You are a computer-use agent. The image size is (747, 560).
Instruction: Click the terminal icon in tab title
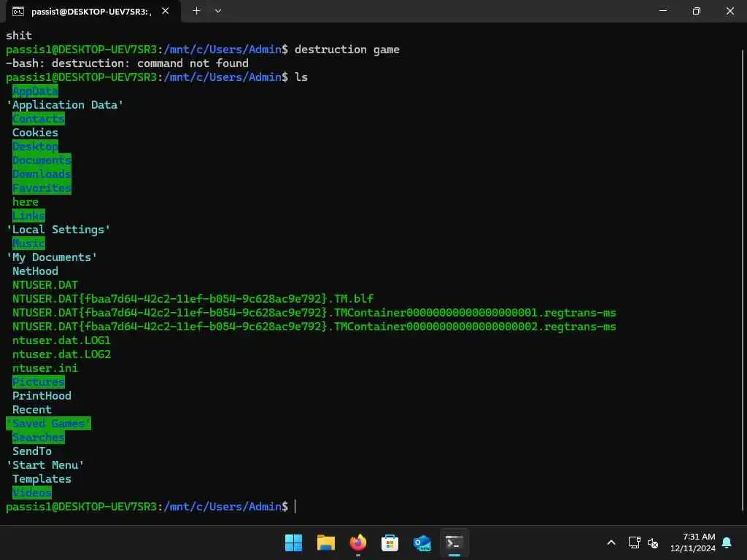click(x=18, y=12)
